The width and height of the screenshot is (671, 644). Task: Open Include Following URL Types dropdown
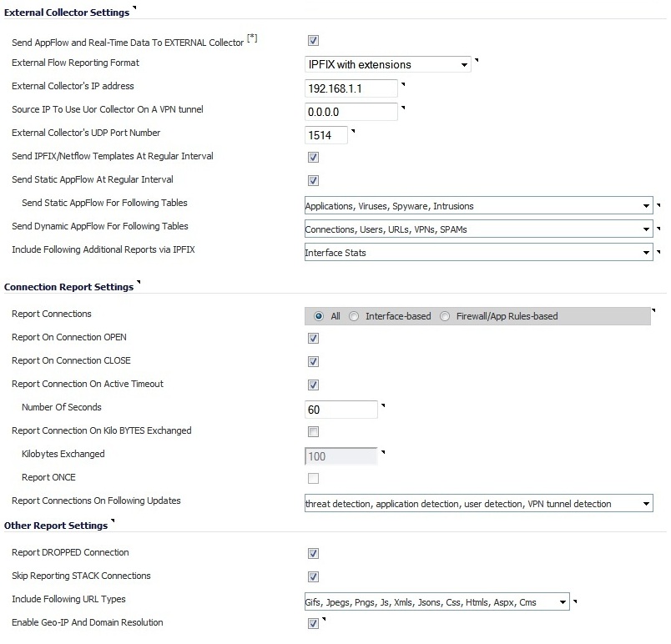pyautogui.click(x=436, y=601)
